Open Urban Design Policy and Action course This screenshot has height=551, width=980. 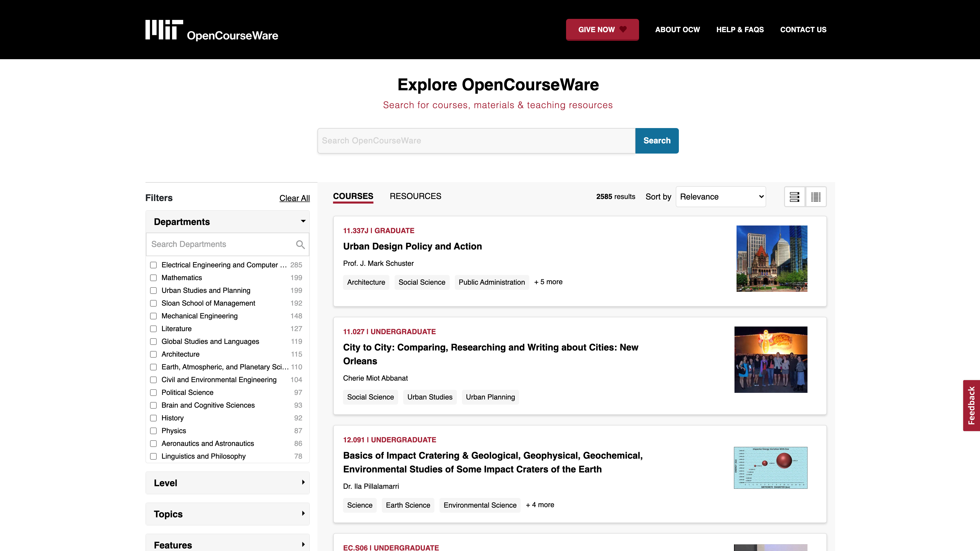[x=412, y=246]
